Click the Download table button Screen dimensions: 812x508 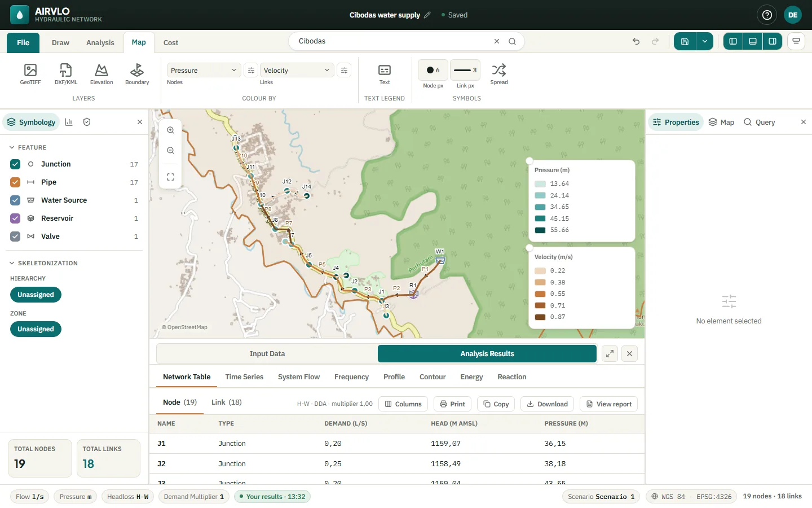tap(547, 404)
